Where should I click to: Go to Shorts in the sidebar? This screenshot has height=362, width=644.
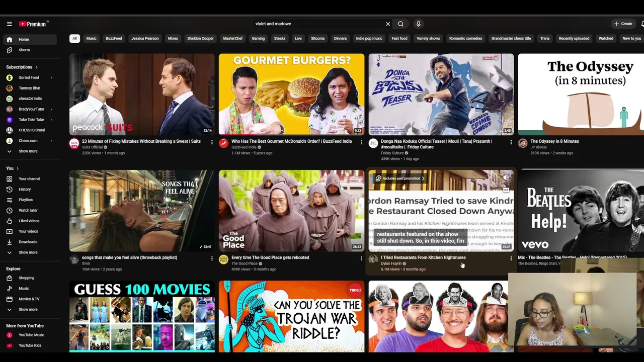[30, 50]
